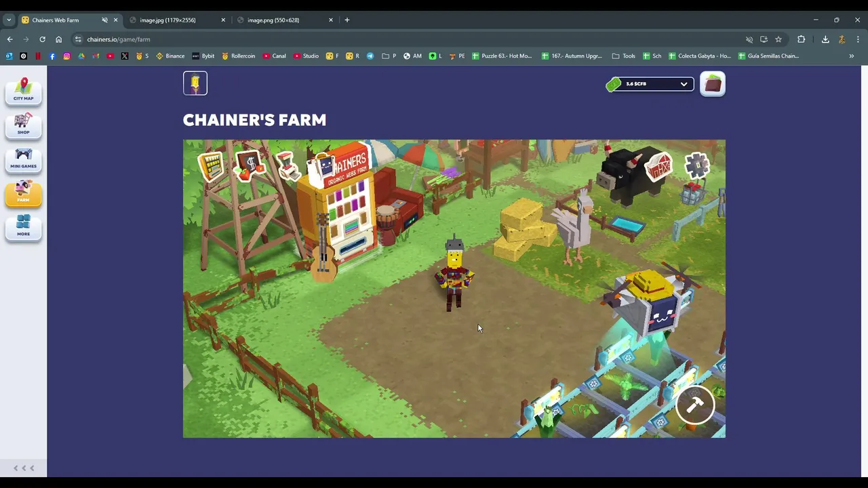Reload the current page
This screenshot has width=868, height=488.
[42, 39]
